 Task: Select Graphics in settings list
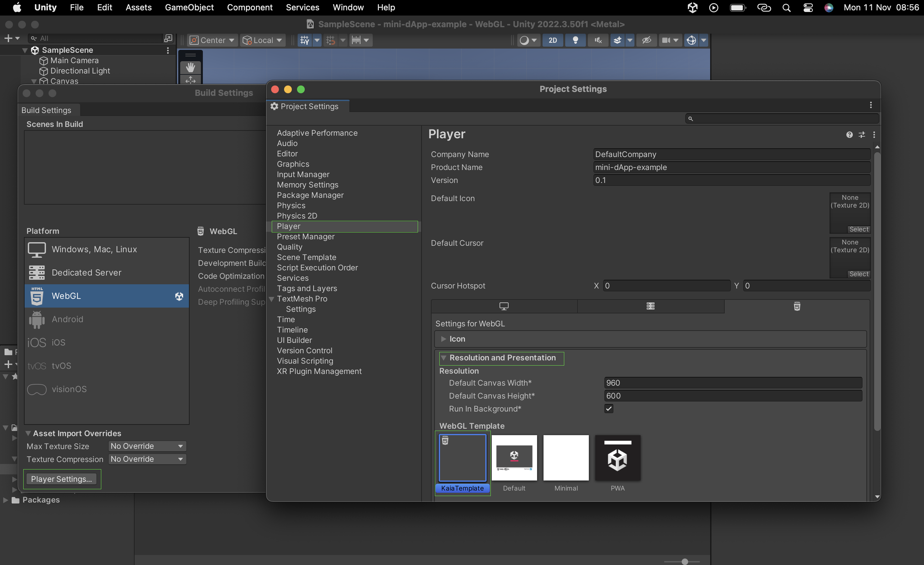(293, 164)
